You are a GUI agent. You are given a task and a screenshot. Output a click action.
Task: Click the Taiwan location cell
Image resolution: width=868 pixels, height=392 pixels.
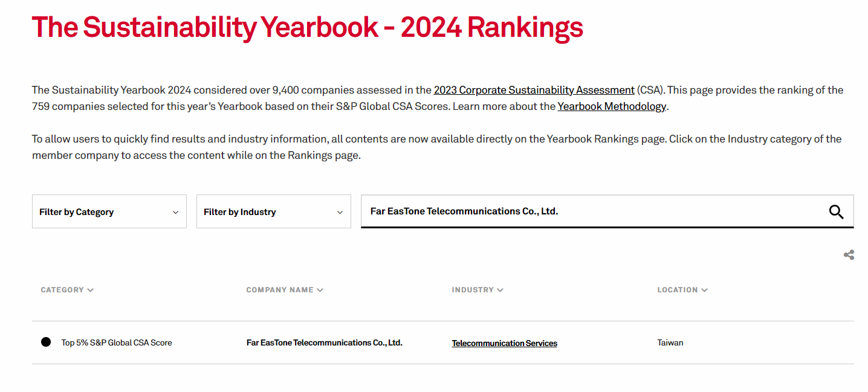tap(670, 342)
